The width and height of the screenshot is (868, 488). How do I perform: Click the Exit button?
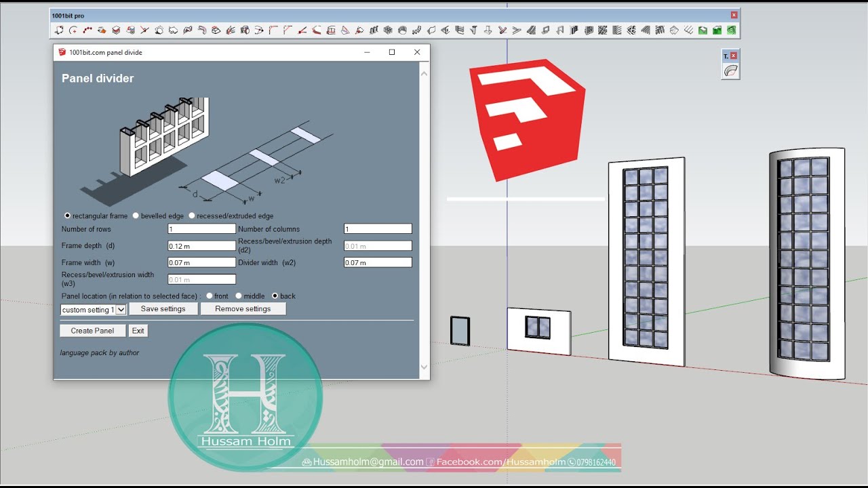(x=138, y=331)
